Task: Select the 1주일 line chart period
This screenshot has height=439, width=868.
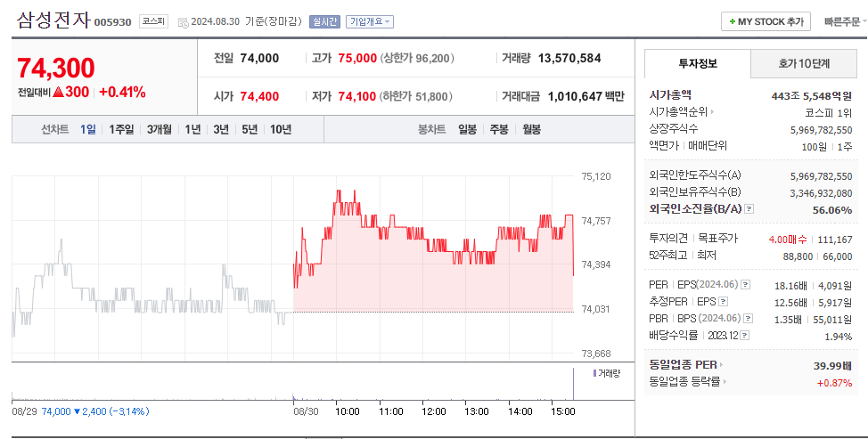Action: point(121,129)
